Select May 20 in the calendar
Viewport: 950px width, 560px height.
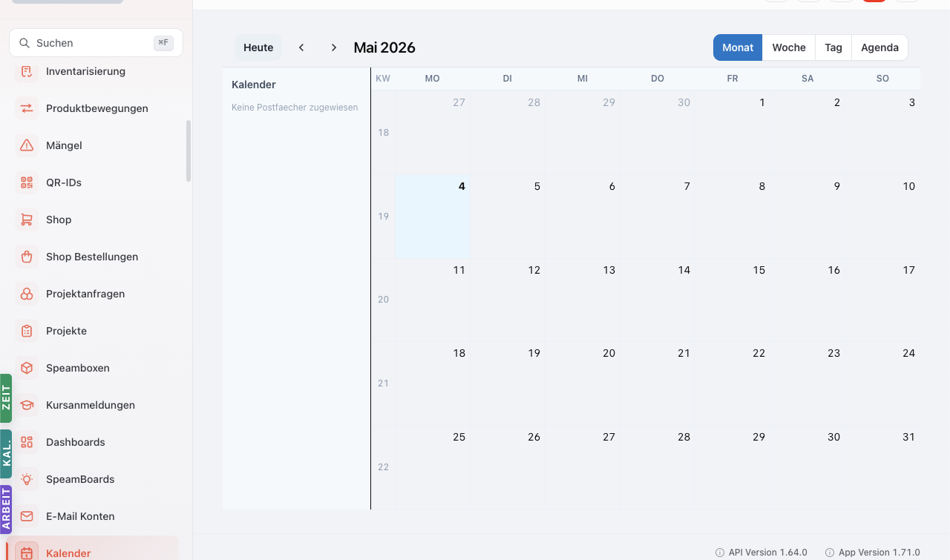(x=583, y=383)
